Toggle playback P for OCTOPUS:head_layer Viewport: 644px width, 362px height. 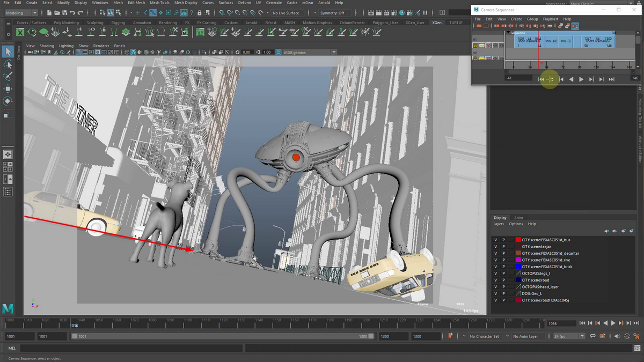(503, 287)
